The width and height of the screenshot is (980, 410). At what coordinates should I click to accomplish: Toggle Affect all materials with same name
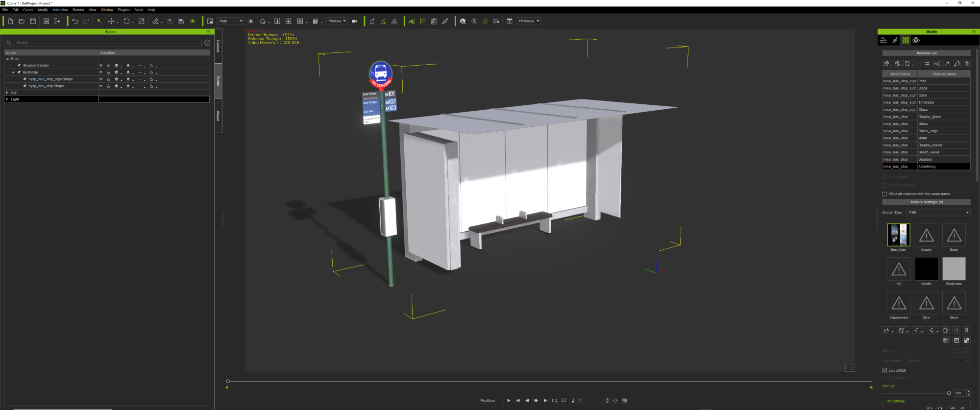click(884, 194)
